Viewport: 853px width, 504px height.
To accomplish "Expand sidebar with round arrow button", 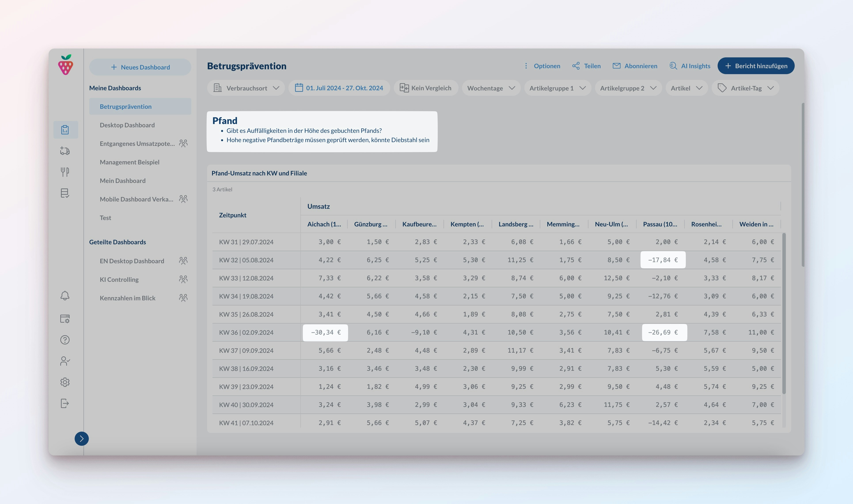I will [82, 438].
